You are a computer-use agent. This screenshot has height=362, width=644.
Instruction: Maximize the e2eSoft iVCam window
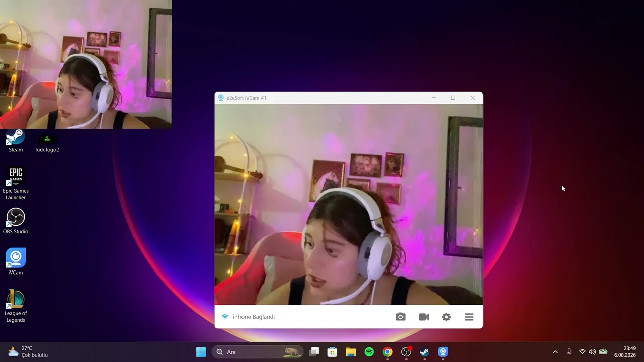(x=453, y=98)
